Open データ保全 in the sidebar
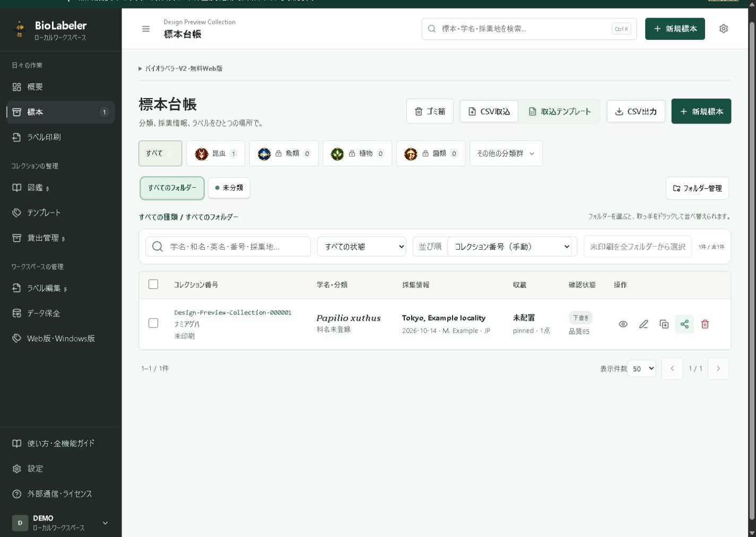 pyautogui.click(x=60, y=313)
